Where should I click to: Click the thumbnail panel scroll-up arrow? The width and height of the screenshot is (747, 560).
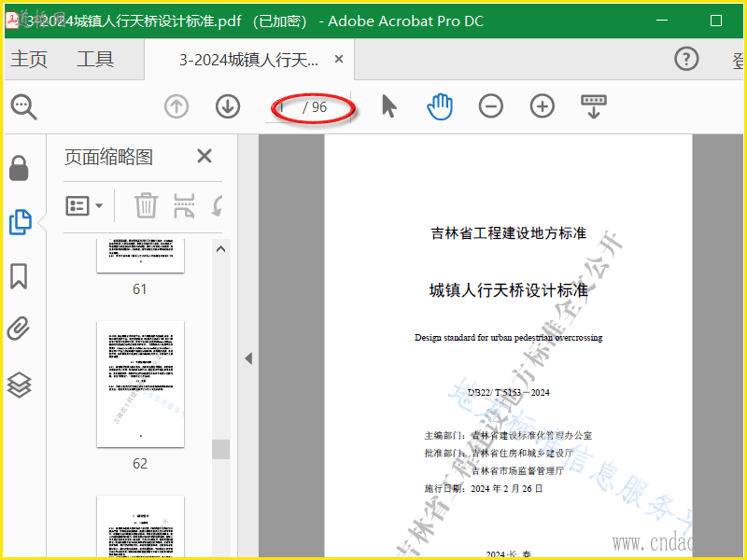point(220,249)
